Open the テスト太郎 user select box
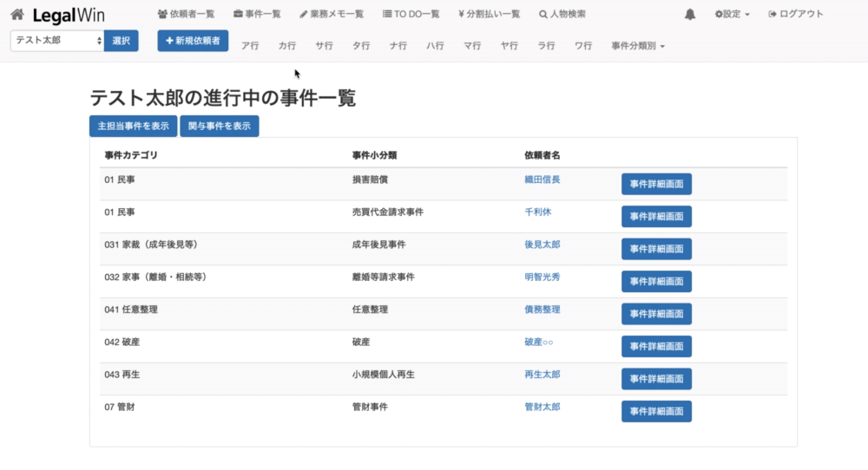The width and height of the screenshot is (868, 470). point(57,41)
